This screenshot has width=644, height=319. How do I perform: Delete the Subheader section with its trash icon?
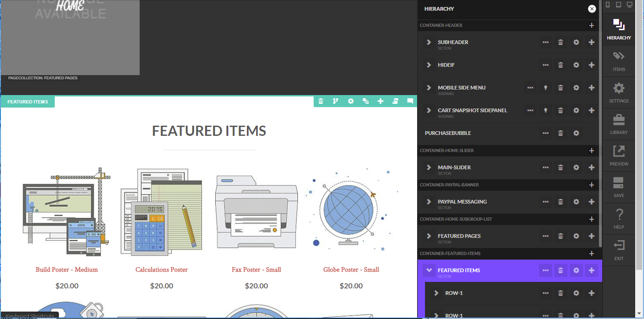point(560,42)
